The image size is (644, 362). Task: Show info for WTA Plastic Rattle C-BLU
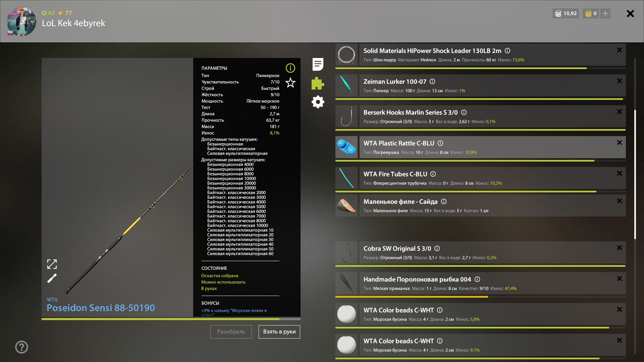[x=440, y=143]
